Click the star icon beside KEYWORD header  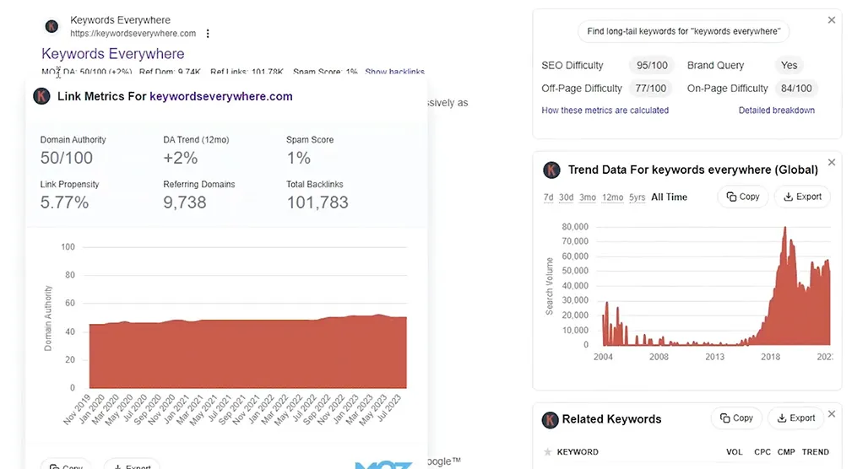pyautogui.click(x=547, y=452)
